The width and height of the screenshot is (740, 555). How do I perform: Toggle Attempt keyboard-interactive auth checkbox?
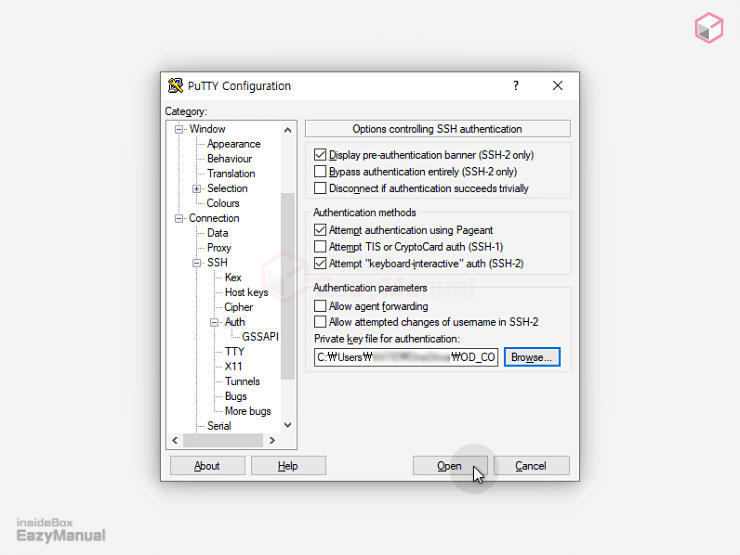(320, 263)
